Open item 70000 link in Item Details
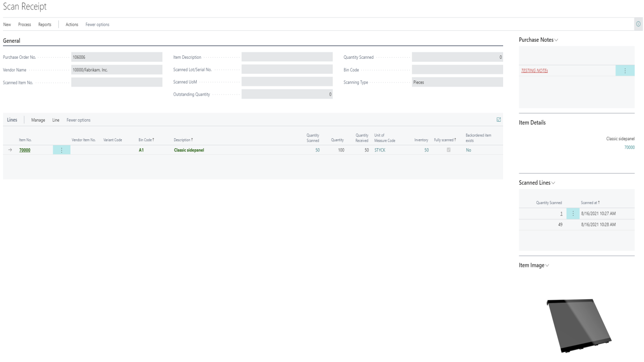The width and height of the screenshot is (644, 362). 629,147
